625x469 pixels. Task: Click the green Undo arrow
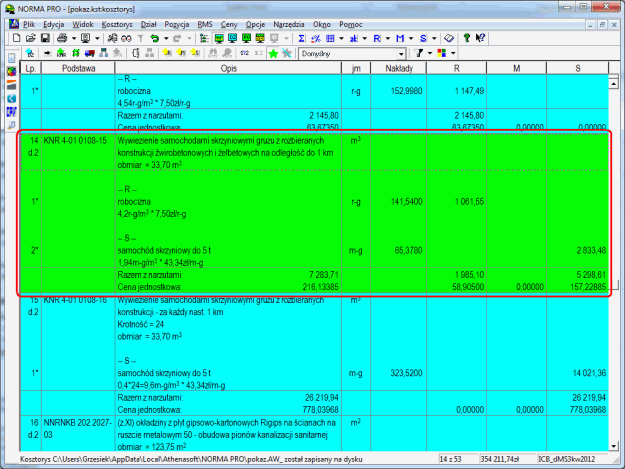(153, 36)
